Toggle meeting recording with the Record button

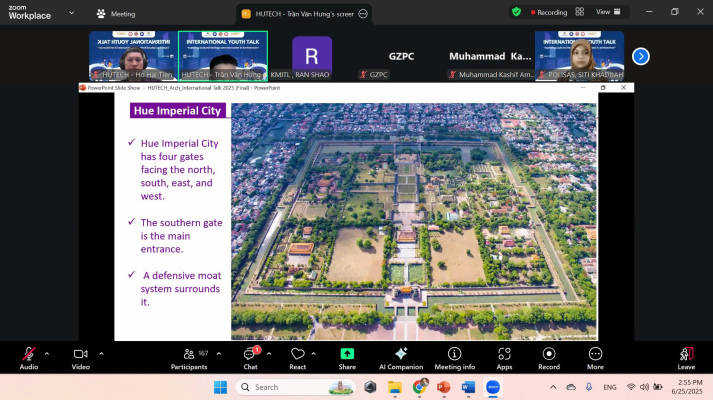click(549, 355)
